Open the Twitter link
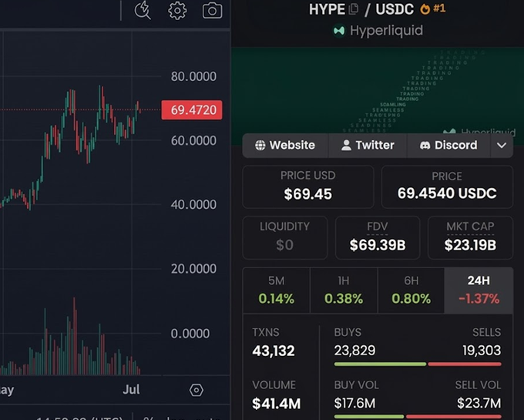The image size is (524, 420). coord(368,146)
